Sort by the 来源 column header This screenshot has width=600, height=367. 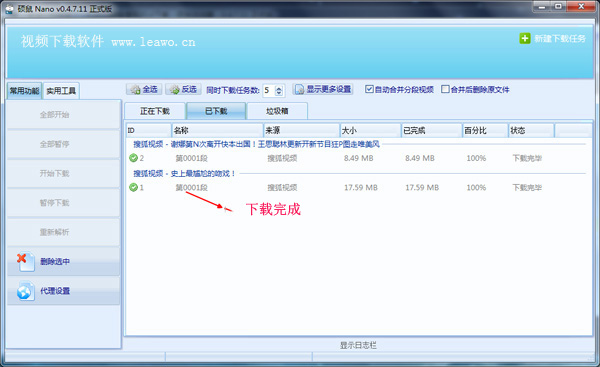(302, 130)
